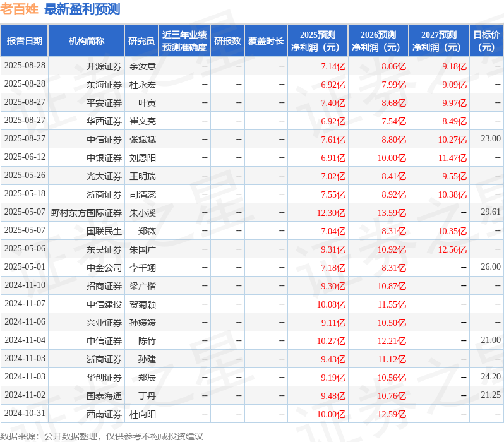Click researcher name 张斌斌
This screenshot has width=504, height=442.
point(143,140)
